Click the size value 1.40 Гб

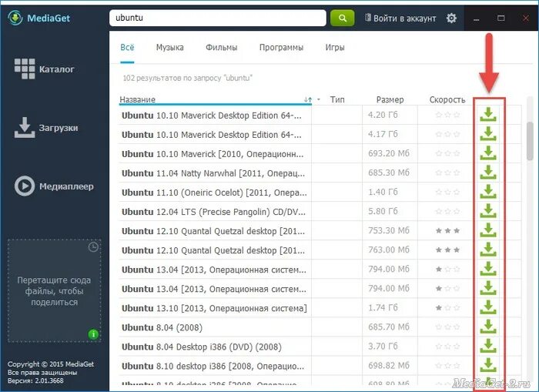coord(383,192)
